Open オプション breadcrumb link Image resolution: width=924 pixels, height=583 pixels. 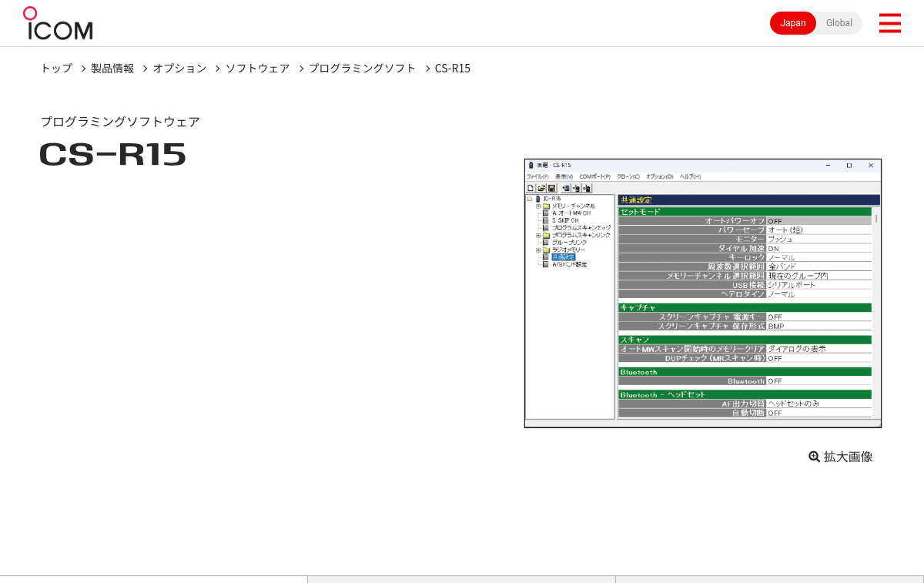(x=179, y=68)
